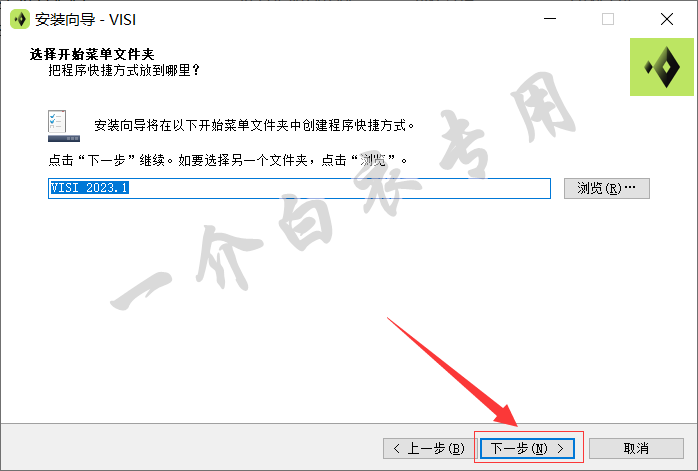Click the VISI app icon in title bar
This screenshot has width=698, height=471.
[20, 19]
